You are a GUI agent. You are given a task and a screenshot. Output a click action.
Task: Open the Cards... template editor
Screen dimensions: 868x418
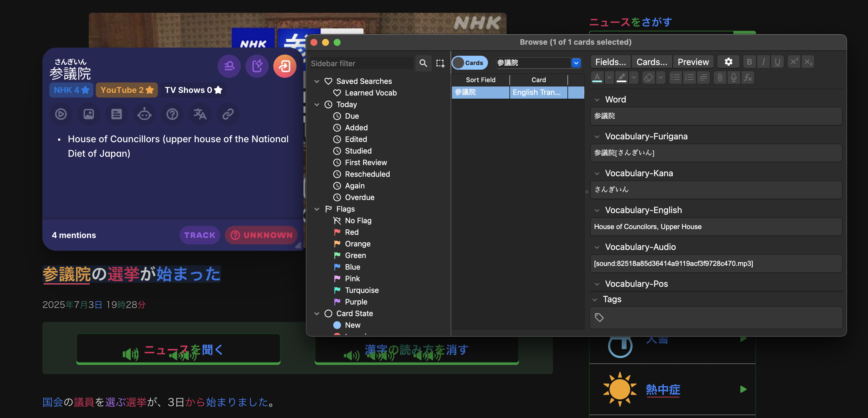(652, 62)
